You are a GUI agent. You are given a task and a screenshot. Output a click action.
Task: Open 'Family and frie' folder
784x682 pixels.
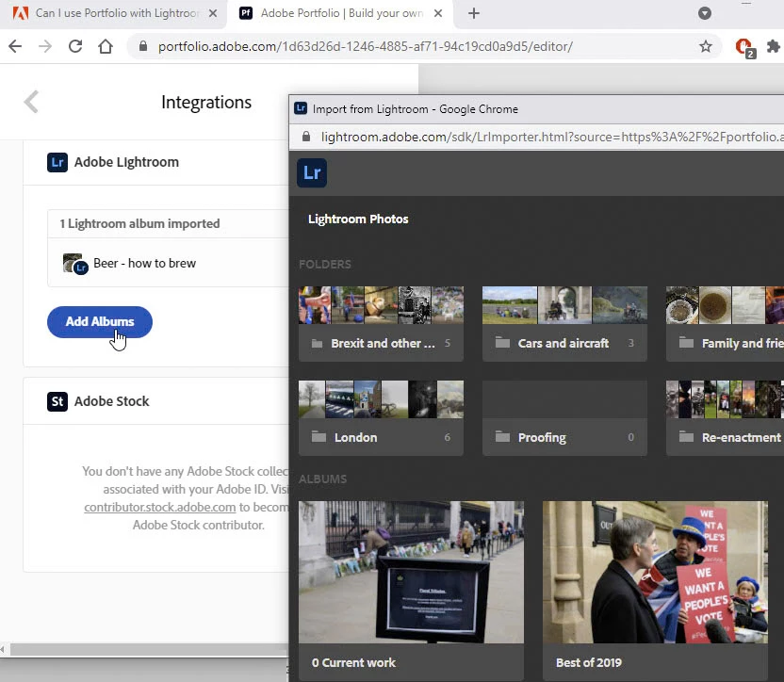[x=725, y=323]
